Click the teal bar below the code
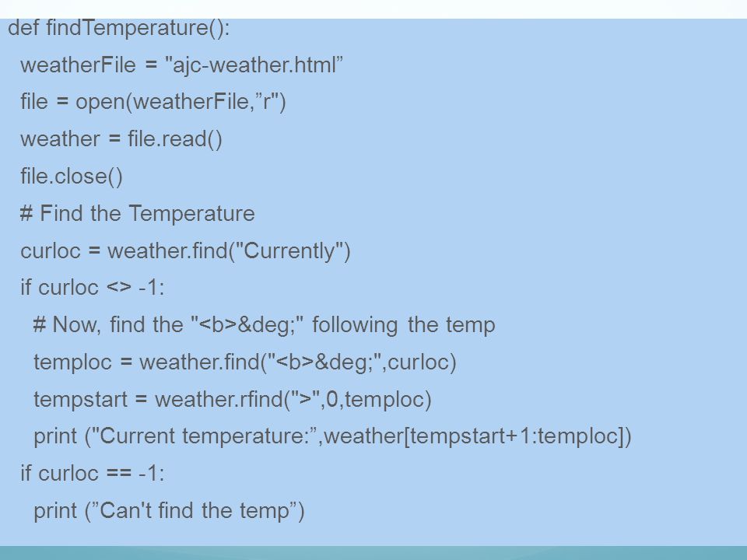Screen dimensions: 747x560 (x=373, y=553)
